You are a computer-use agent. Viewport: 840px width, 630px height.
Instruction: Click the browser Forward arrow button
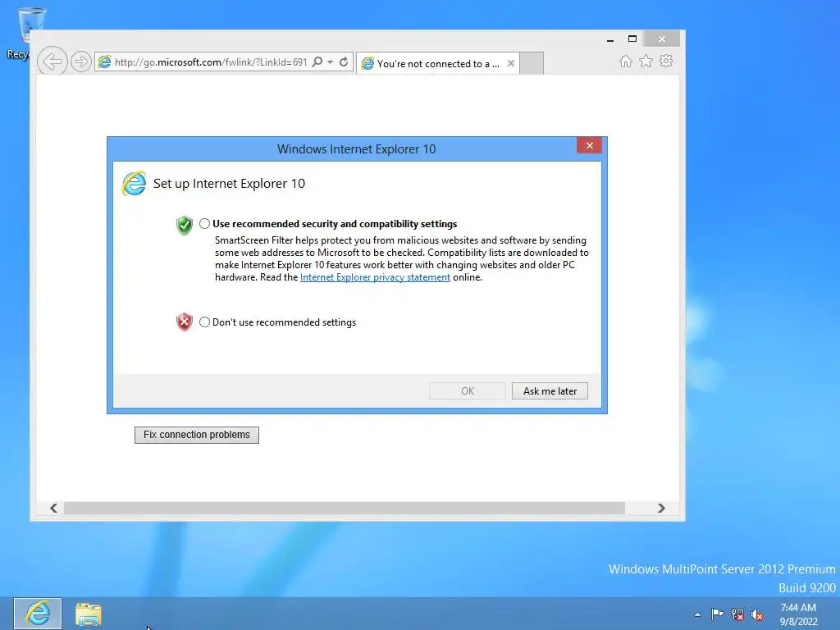pyautogui.click(x=81, y=62)
